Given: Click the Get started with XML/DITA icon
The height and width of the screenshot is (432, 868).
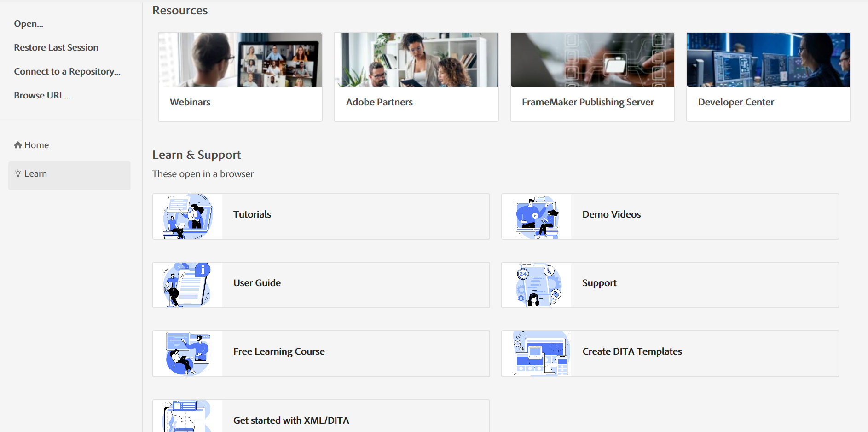Looking at the screenshot, I should coord(188,416).
